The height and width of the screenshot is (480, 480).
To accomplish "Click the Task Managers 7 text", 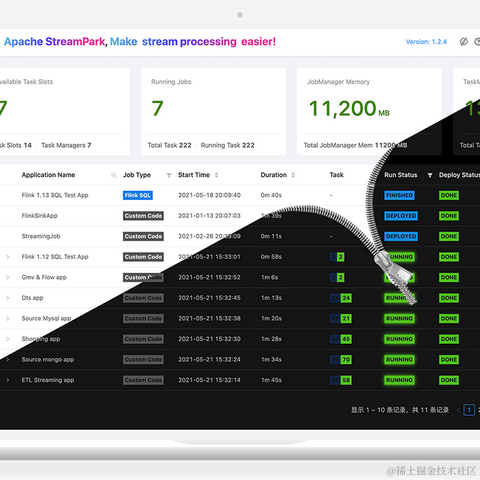I will [x=66, y=145].
